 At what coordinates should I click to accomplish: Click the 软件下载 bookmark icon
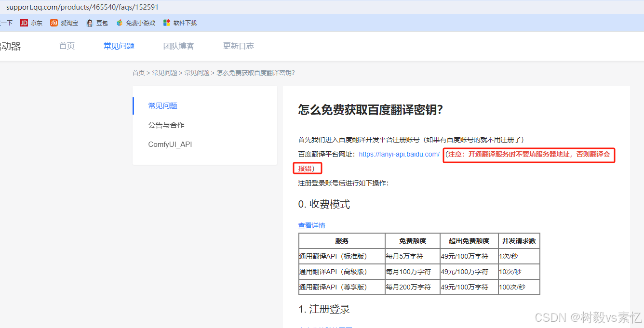[167, 23]
